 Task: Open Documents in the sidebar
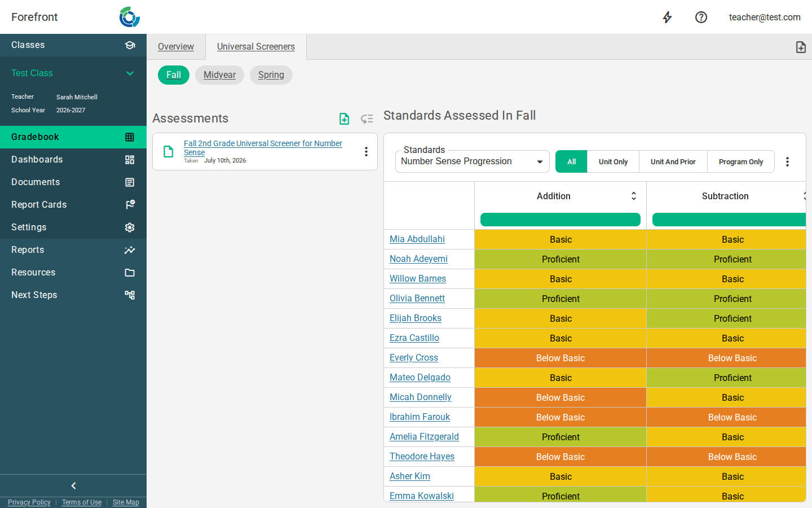tap(73, 182)
